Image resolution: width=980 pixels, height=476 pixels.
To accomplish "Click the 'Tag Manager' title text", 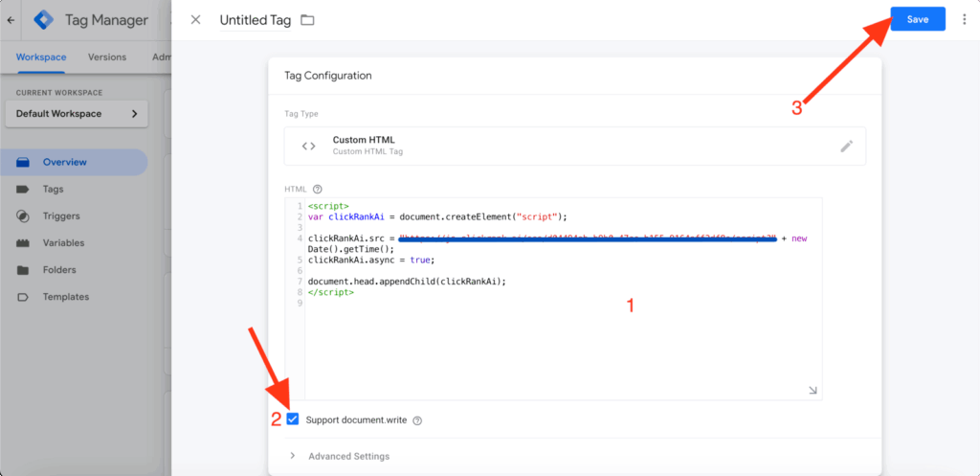I will pos(107,20).
